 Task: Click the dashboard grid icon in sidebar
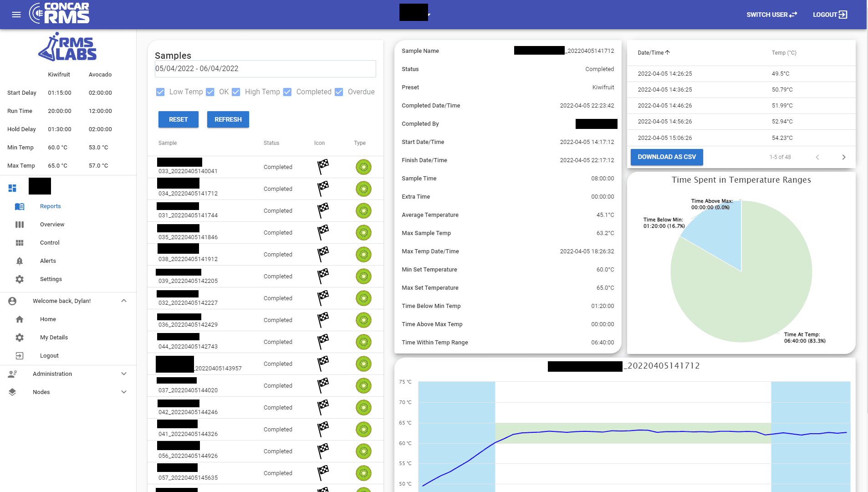coord(12,188)
